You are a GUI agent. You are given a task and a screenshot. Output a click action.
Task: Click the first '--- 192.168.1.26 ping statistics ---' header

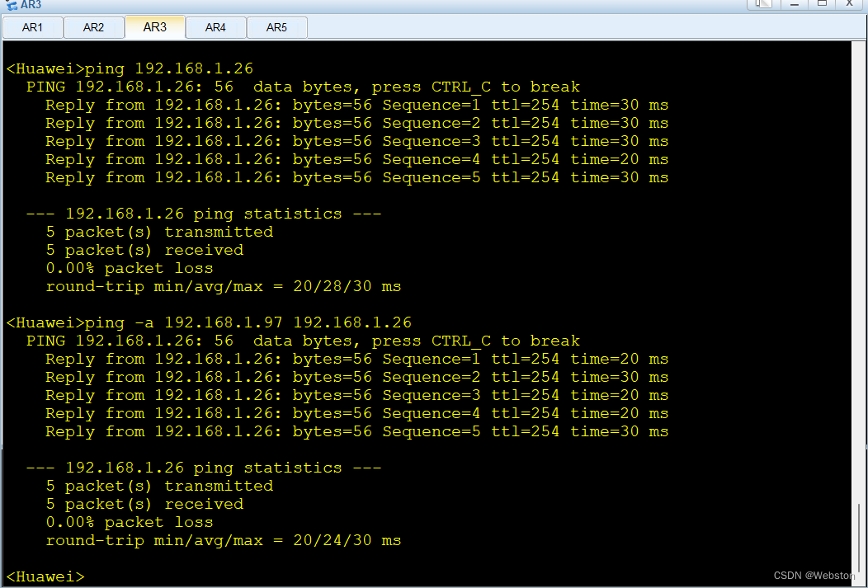coord(204,214)
